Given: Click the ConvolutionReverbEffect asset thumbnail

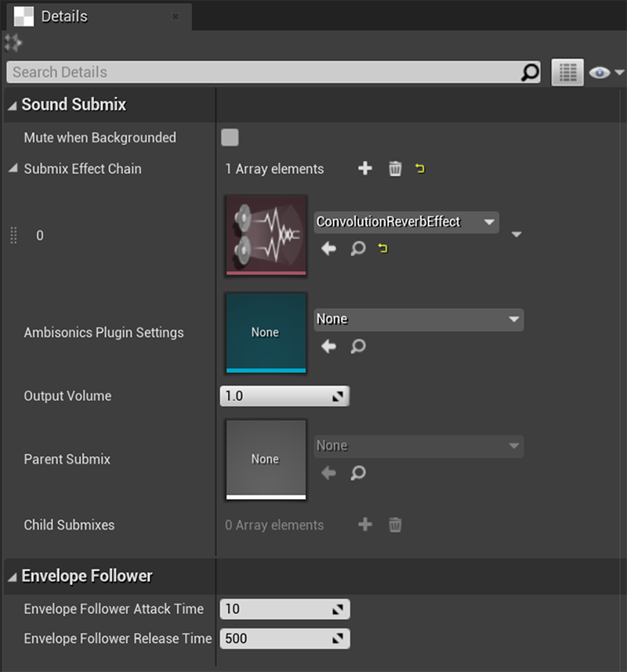Looking at the screenshot, I should (x=266, y=235).
